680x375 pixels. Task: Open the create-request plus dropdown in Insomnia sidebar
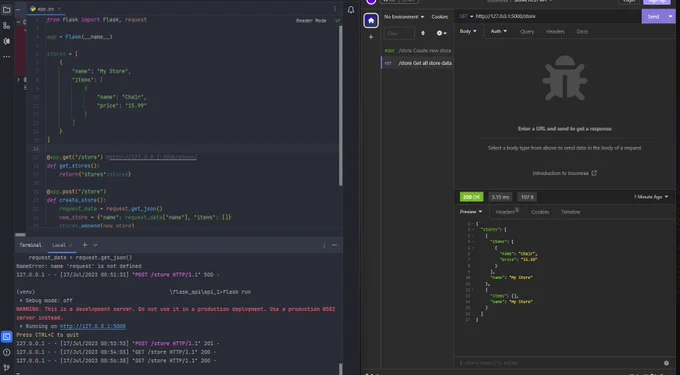441,33
